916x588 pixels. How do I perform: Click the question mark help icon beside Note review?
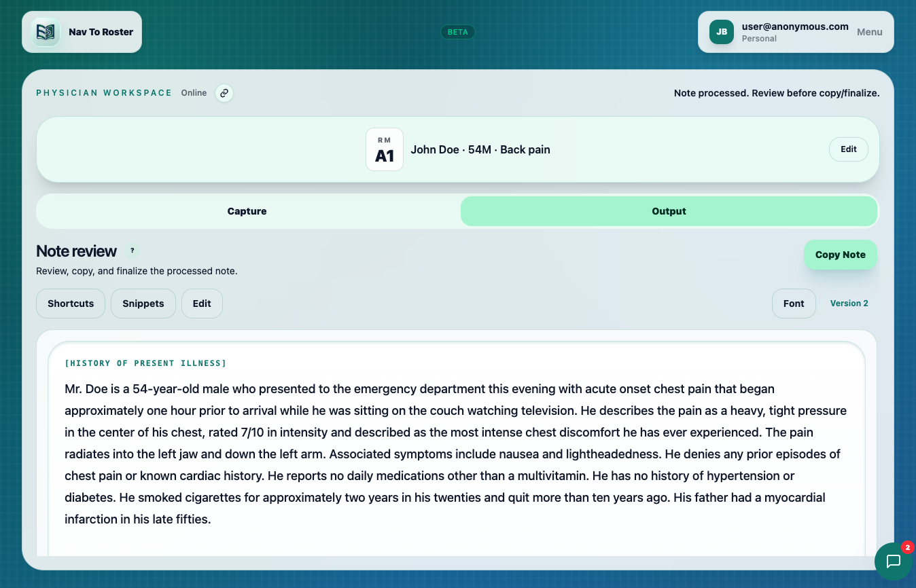pyautogui.click(x=133, y=251)
